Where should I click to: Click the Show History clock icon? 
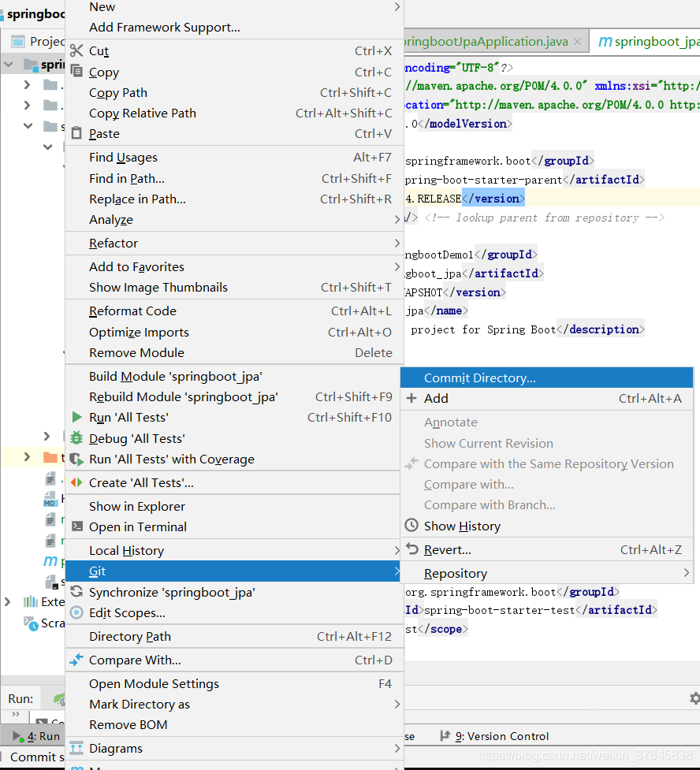click(x=411, y=526)
